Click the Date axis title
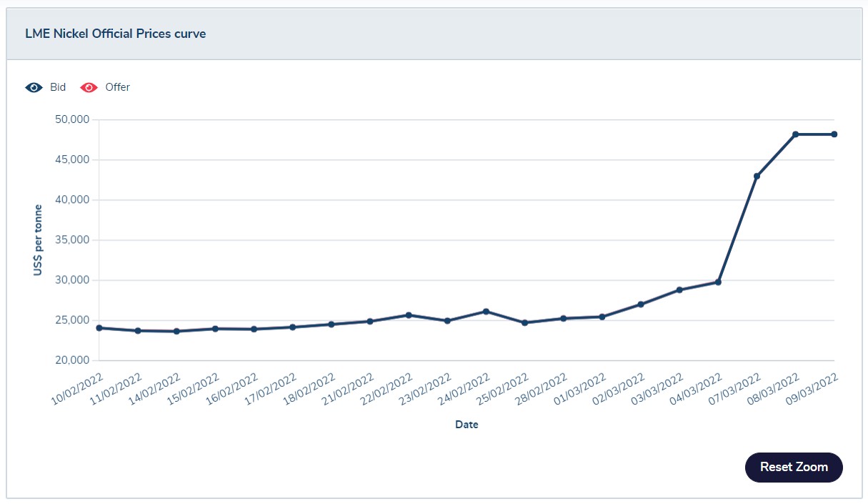 coord(467,425)
